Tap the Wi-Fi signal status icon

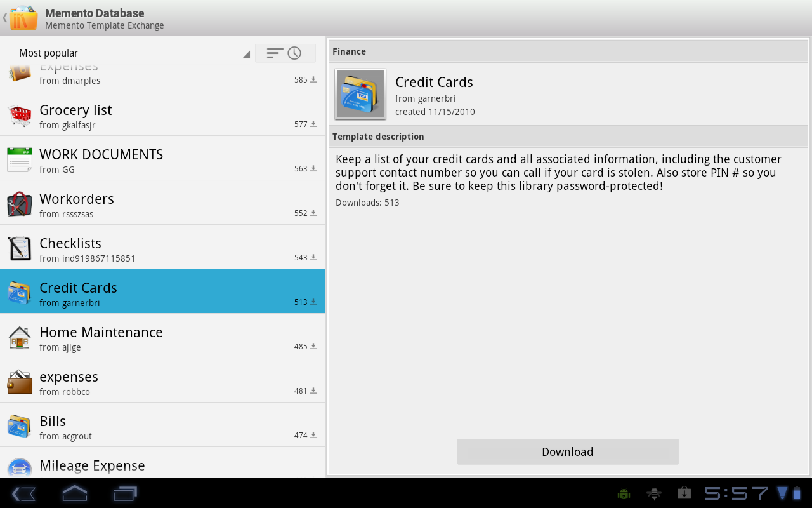coord(782,493)
